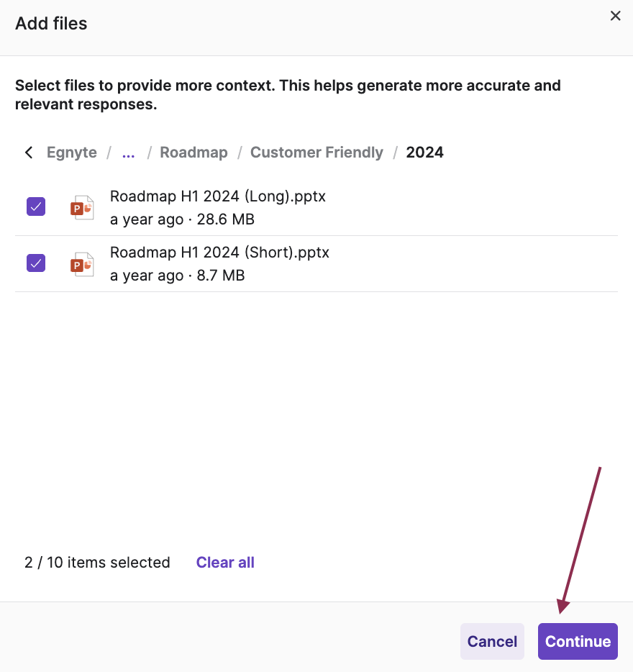The image size is (633, 672).
Task: Select the Roadmap H1 2024 (Short).pptx file row
Action: (x=219, y=252)
